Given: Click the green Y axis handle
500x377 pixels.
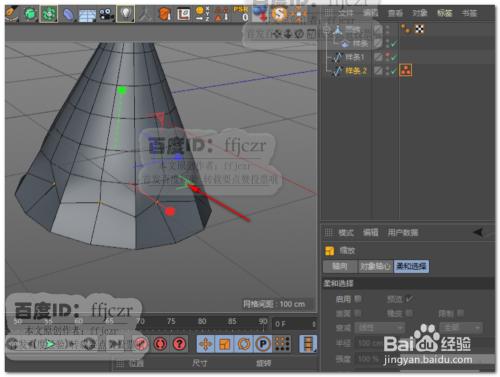Looking at the screenshot, I should coord(122,90).
